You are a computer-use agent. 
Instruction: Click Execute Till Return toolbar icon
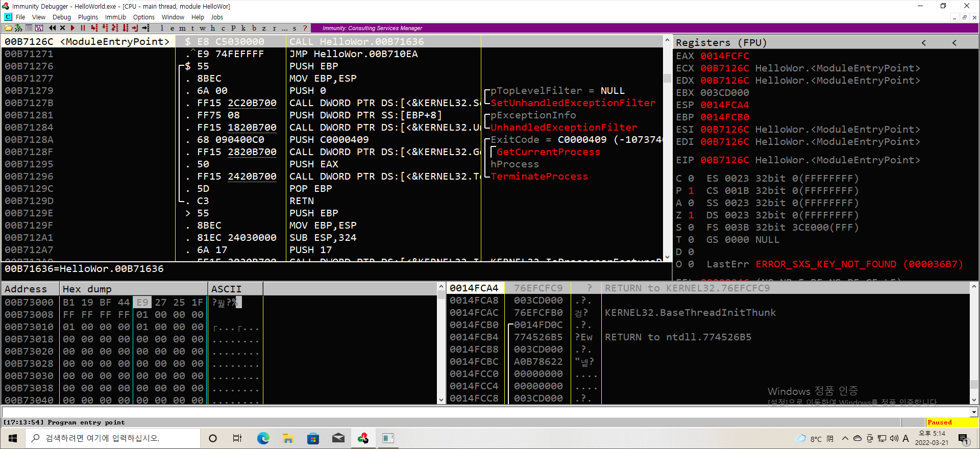pos(135,28)
